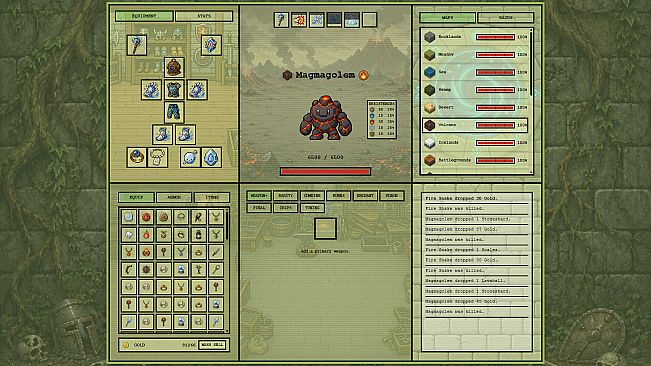Click the Magmagolem name label
The height and width of the screenshot is (366, 651).
click(x=325, y=75)
